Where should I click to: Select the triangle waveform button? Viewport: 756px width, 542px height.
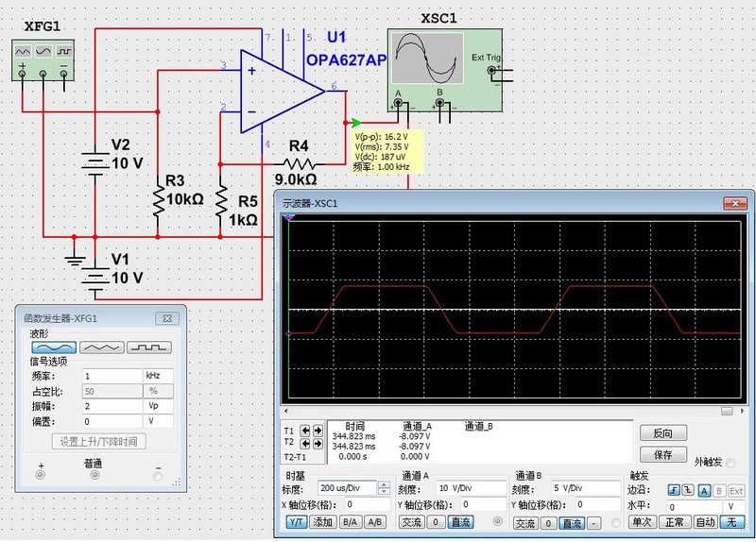tap(101, 347)
